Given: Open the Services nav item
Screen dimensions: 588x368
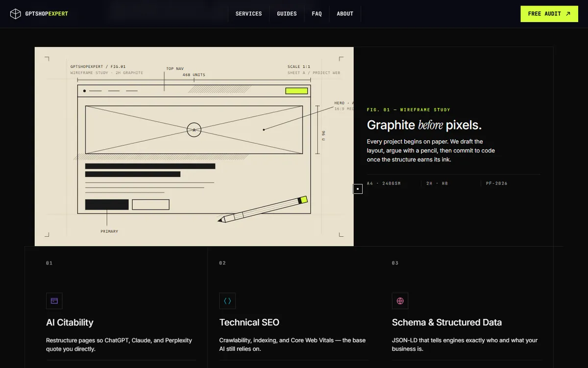Looking at the screenshot, I should pos(248,14).
